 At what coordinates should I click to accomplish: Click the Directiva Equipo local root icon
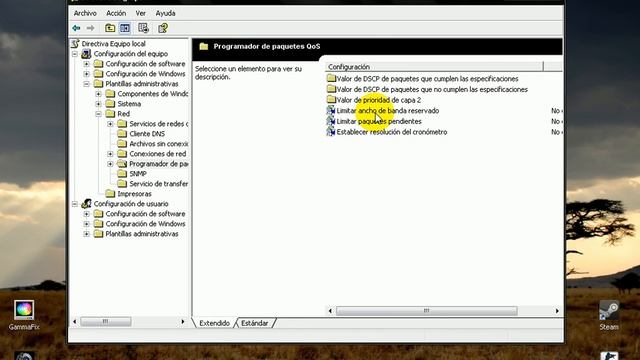(x=75, y=43)
